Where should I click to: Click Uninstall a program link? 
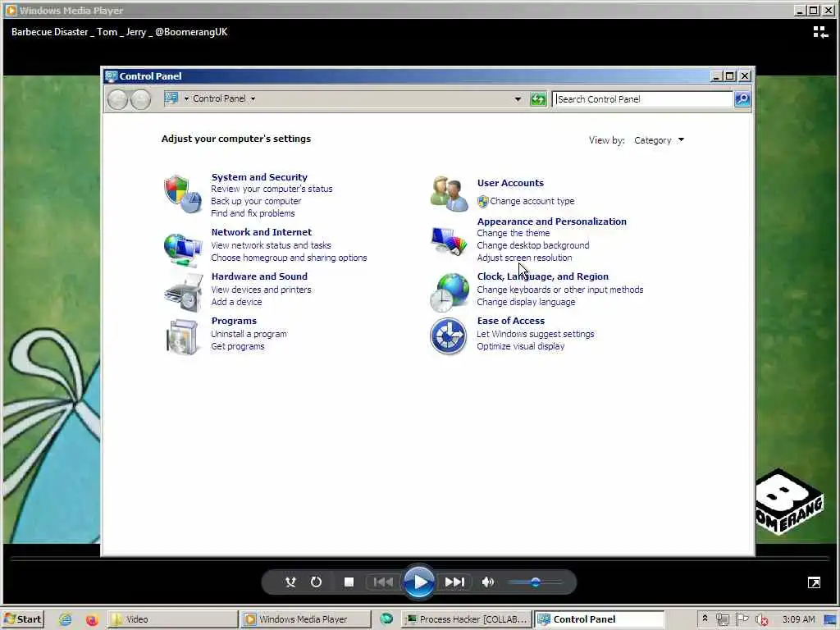(249, 335)
